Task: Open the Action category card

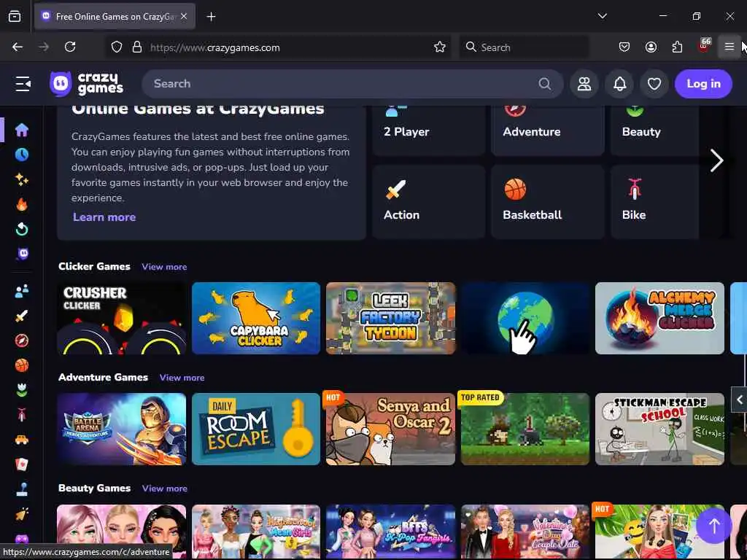Action: click(x=429, y=202)
